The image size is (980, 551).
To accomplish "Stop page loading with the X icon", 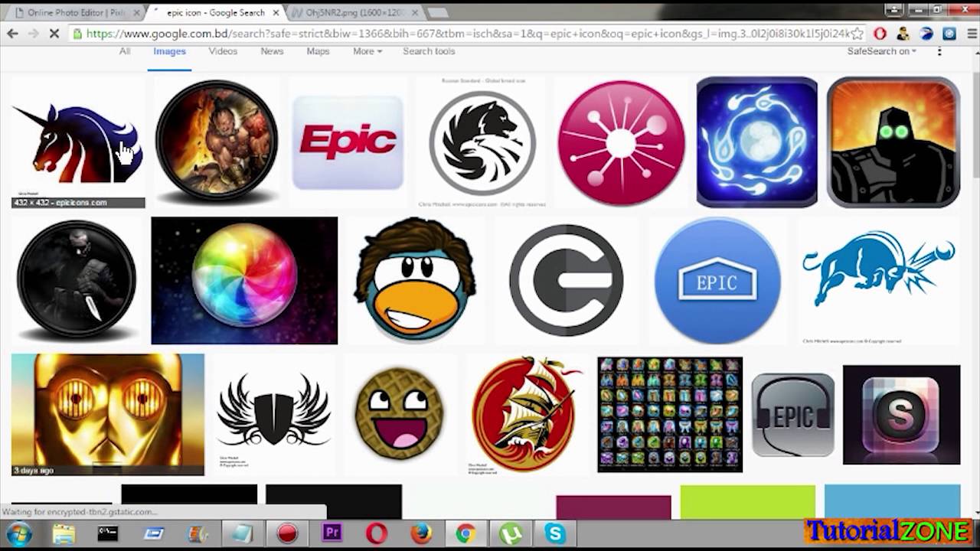I will click(x=53, y=34).
